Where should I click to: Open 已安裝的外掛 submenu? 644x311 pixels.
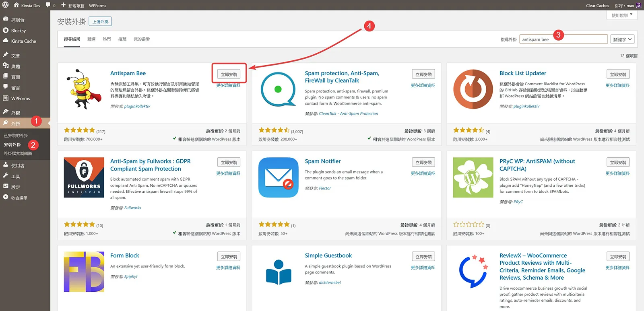point(16,136)
